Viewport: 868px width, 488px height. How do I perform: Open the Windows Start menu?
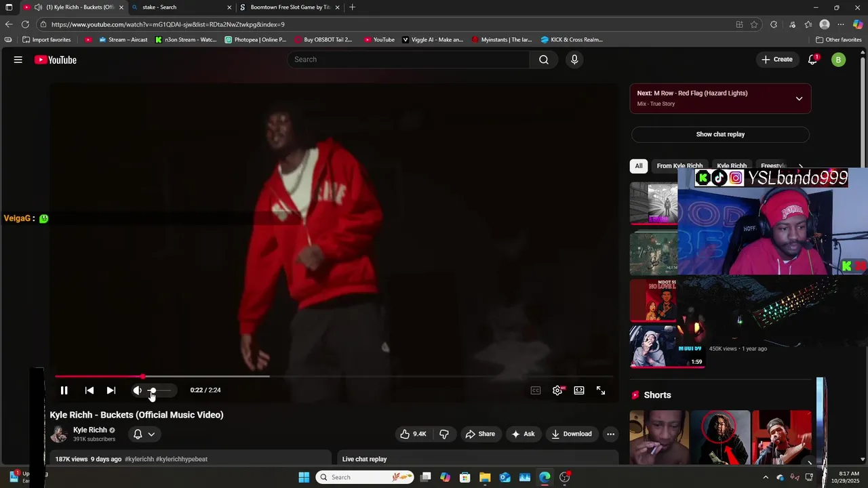tap(304, 477)
